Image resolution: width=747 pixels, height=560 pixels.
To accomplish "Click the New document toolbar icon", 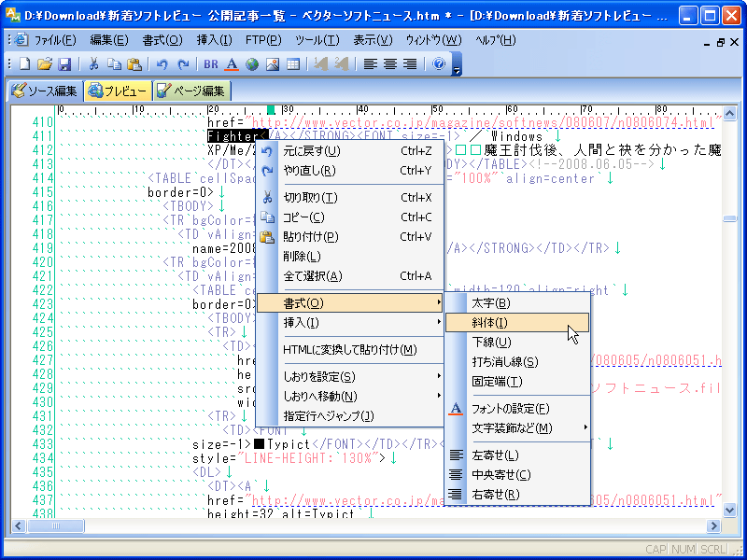I will point(24,63).
